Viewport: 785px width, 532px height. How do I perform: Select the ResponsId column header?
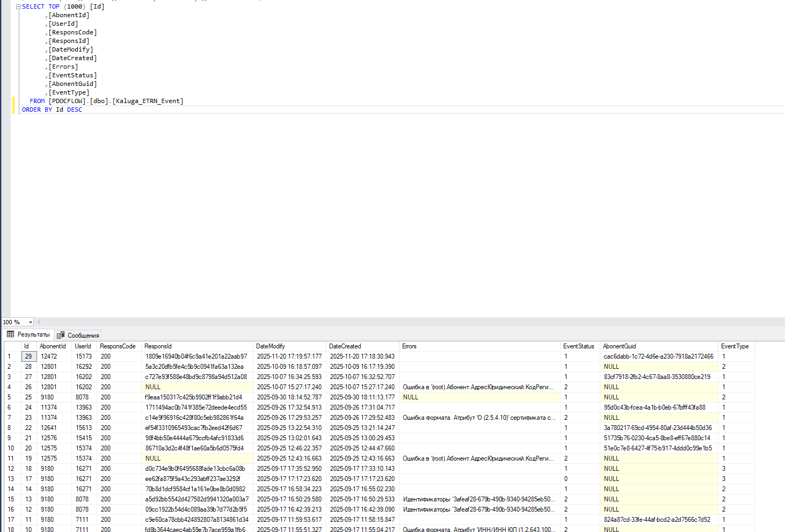(x=197, y=346)
